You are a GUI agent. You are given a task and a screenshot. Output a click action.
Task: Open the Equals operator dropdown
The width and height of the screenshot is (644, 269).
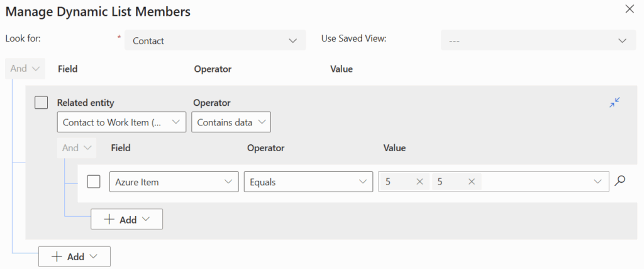pos(308,181)
